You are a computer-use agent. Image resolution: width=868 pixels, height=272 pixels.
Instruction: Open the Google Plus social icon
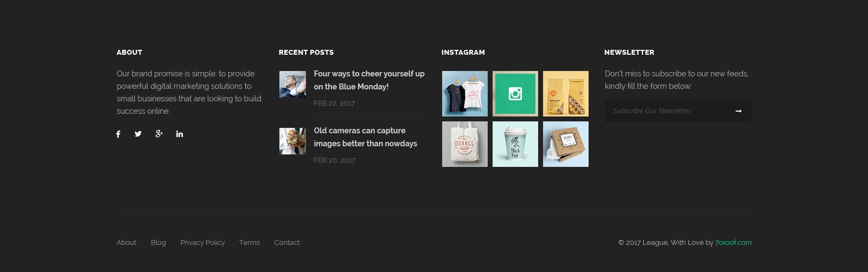(x=159, y=134)
